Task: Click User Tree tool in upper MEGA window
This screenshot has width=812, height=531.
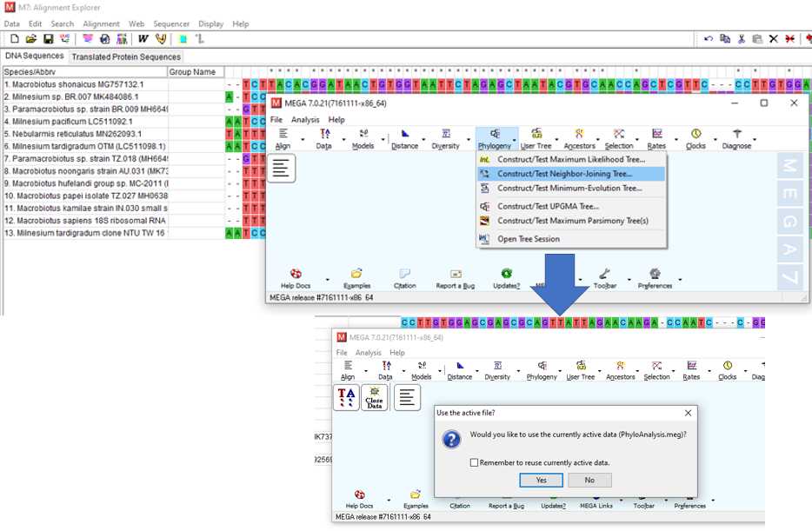Action: pyautogui.click(x=536, y=139)
